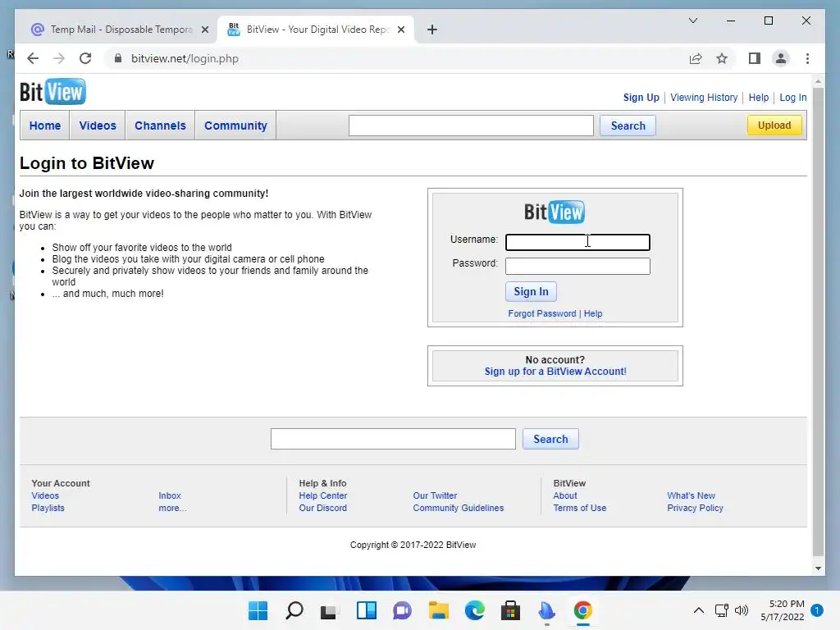Select the BitView browser tab

pyautogui.click(x=316, y=30)
